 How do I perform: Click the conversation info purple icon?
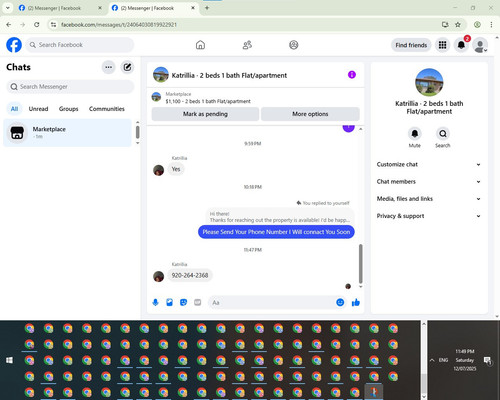point(352,75)
